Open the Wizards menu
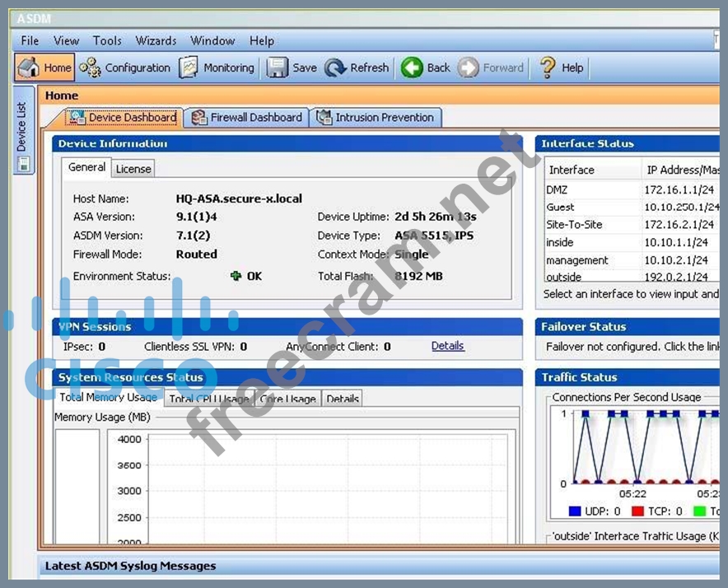Viewport: 728px width, 588px height. coord(156,40)
